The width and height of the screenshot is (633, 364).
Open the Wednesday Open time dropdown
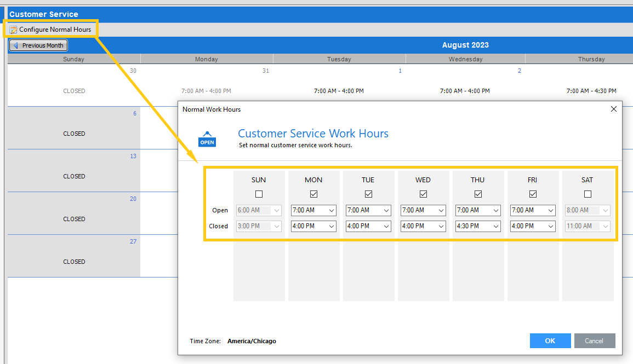[423, 210]
